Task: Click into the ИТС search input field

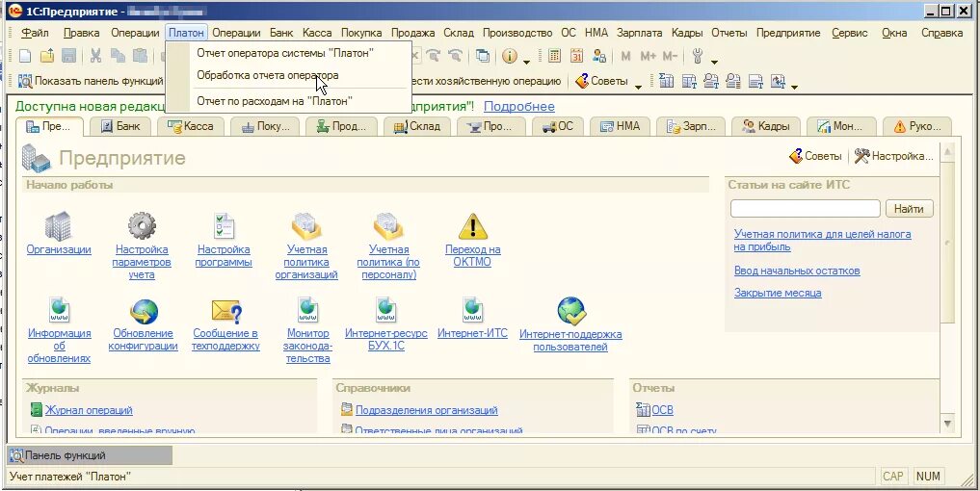Action: 805,209
